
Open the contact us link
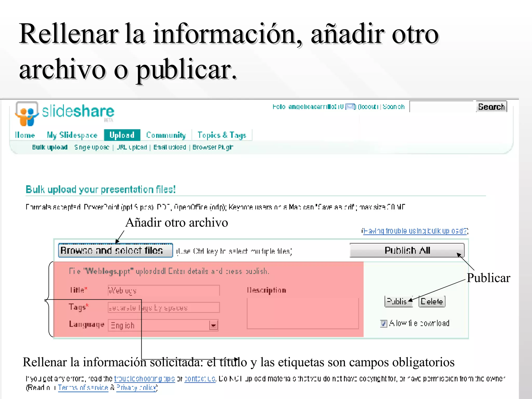[x=200, y=379]
